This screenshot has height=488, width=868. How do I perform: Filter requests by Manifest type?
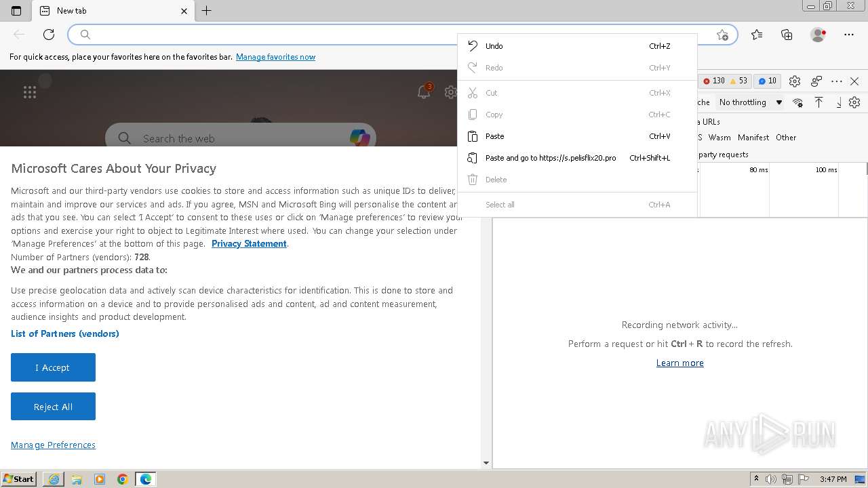pos(753,138)
